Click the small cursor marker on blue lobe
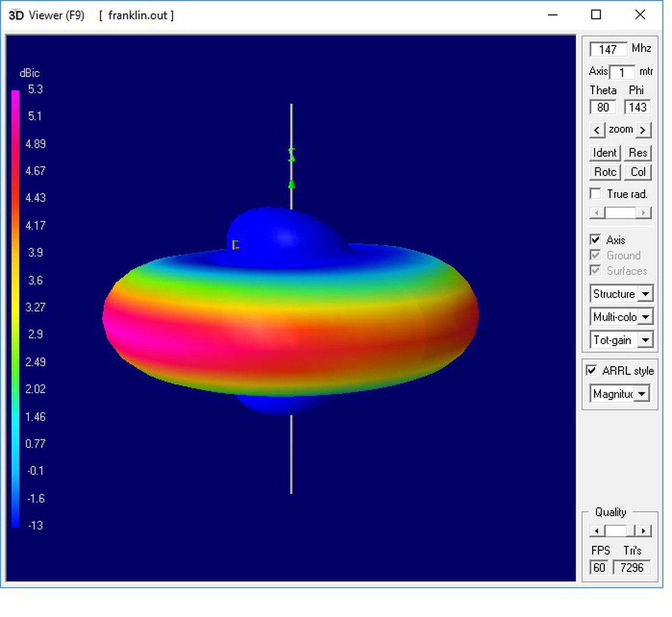 pyautogui.click(x=236, y=245)
